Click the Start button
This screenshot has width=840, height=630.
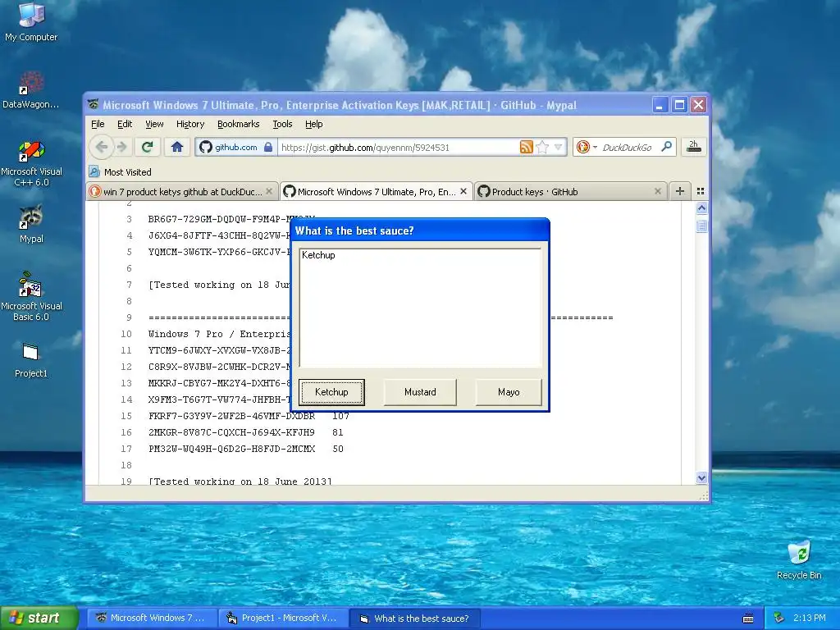(x=39, y=619)
